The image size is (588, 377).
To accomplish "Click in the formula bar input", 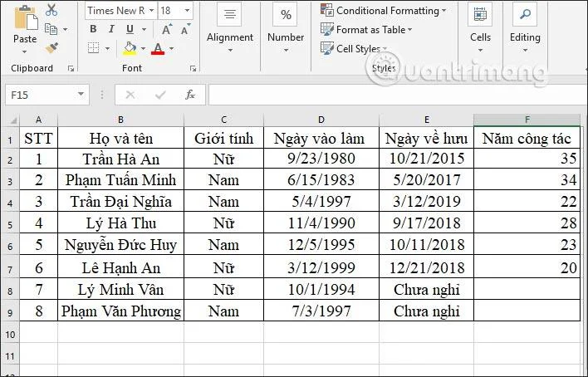I will point(396,95).
